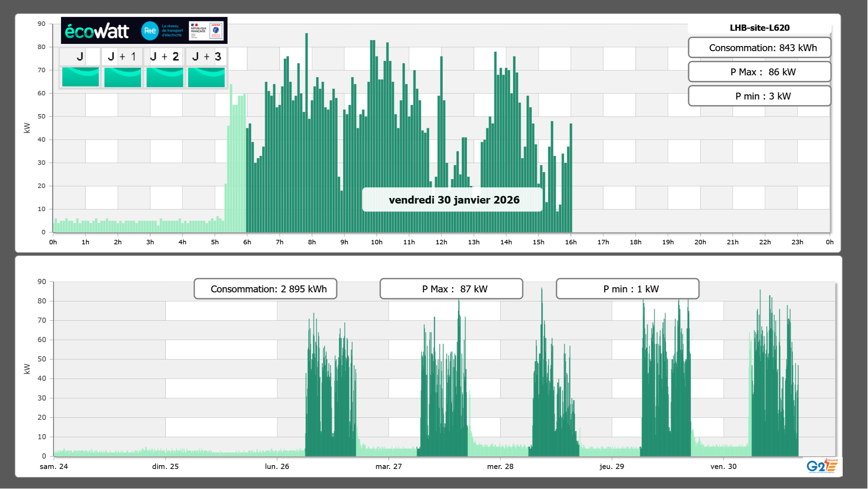This screenshot has width=868, height=489.
Task: Click the green J+3 signal tile
Action: [x=206, y=77]
